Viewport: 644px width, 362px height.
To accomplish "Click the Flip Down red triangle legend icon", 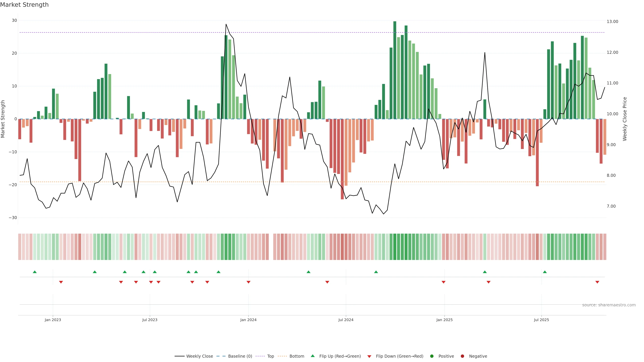I will [x=369, y=356].
